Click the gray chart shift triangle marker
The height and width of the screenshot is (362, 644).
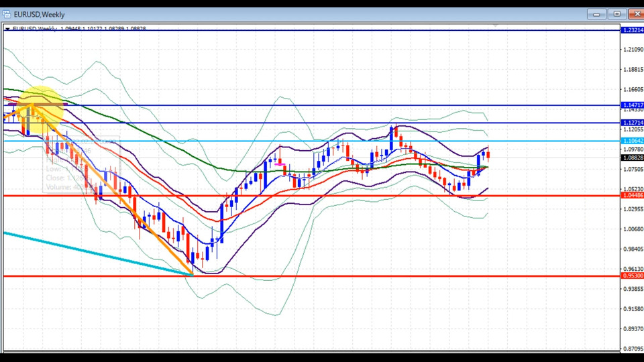(495, 26)
